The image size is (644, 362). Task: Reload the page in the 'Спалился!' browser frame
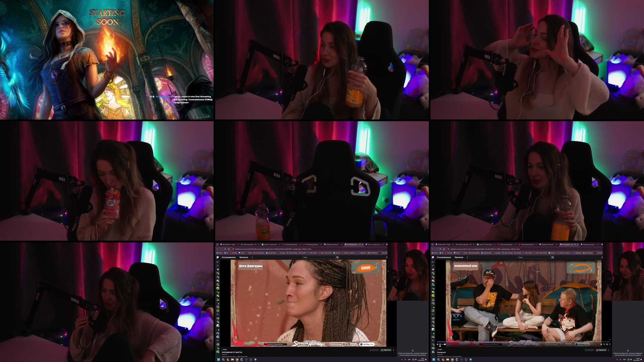tap(440, 249)
